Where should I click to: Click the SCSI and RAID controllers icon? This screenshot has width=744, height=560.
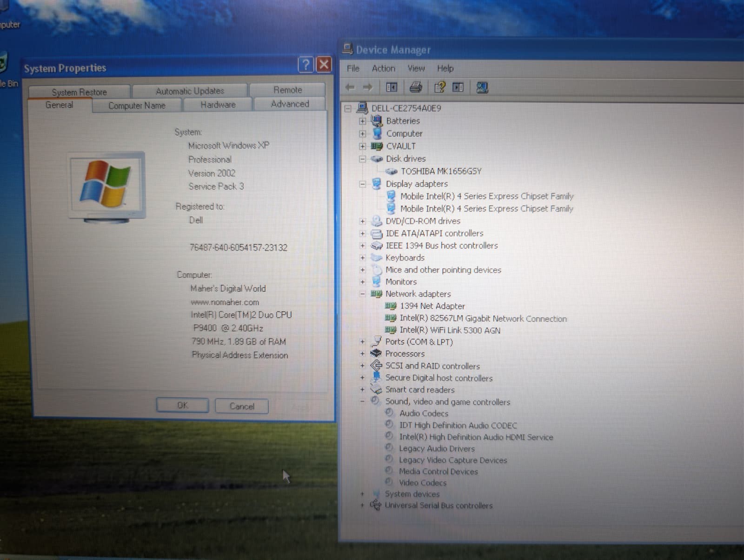coord(376,366)
